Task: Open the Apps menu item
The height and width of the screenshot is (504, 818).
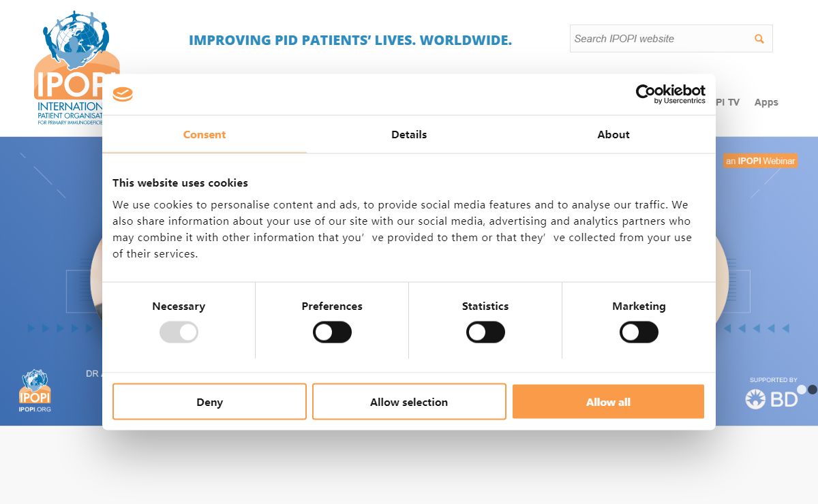Action: [766, 102]
